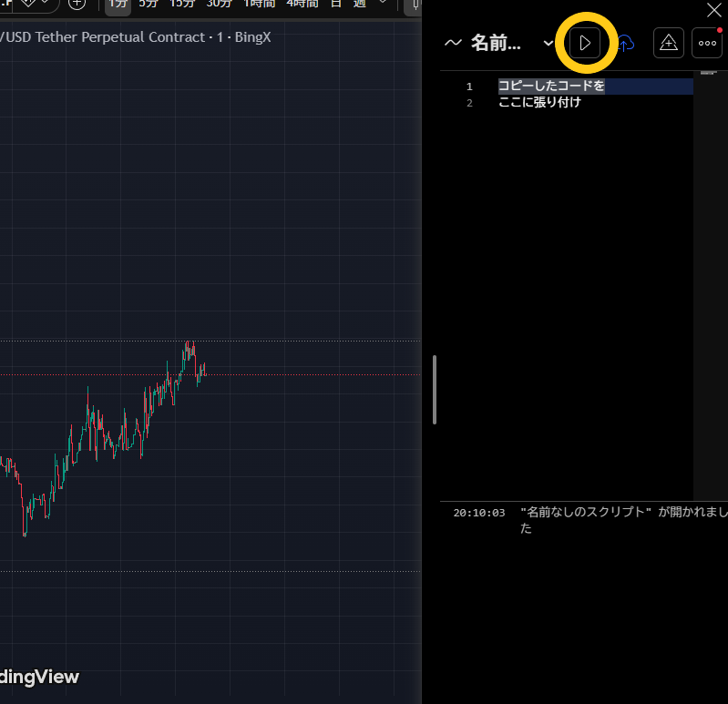Viewport: 728px width, 704px height.
Task: Click the plus circle icon in chart toolbar
Action: point(77,4)
